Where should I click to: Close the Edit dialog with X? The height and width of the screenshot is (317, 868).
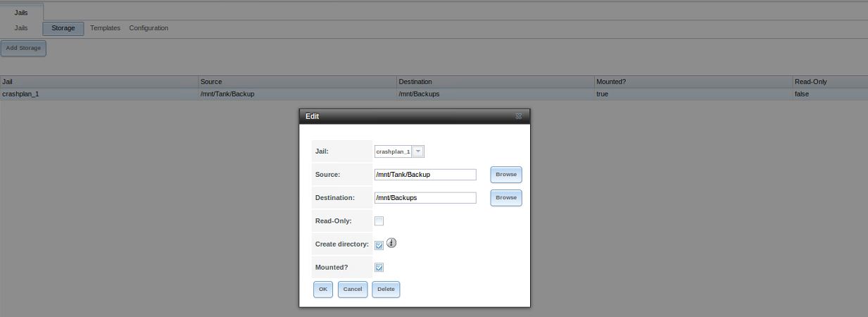click(x=519, y=116)
